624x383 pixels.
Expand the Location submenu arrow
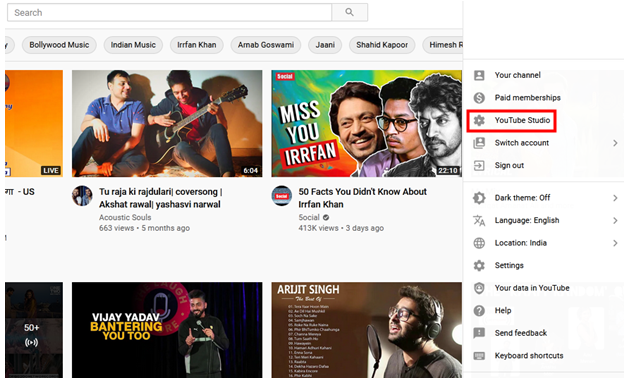615,243
